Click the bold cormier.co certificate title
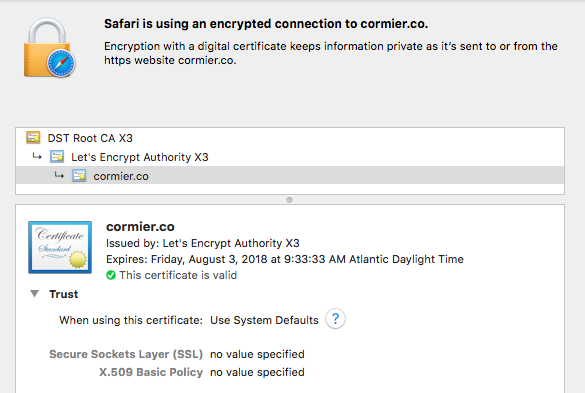Screen dimensions: 585x393 click(140, 227)
